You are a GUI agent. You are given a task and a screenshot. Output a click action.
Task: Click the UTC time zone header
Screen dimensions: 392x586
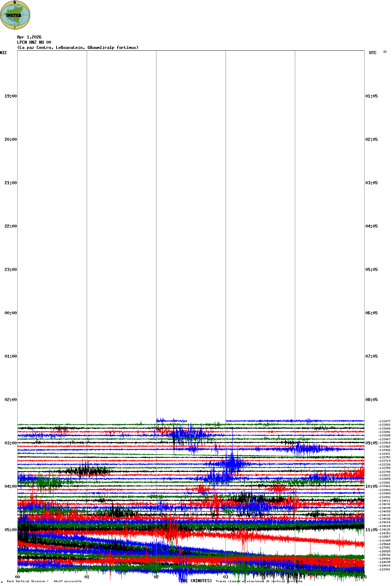[x=373, y=53]
